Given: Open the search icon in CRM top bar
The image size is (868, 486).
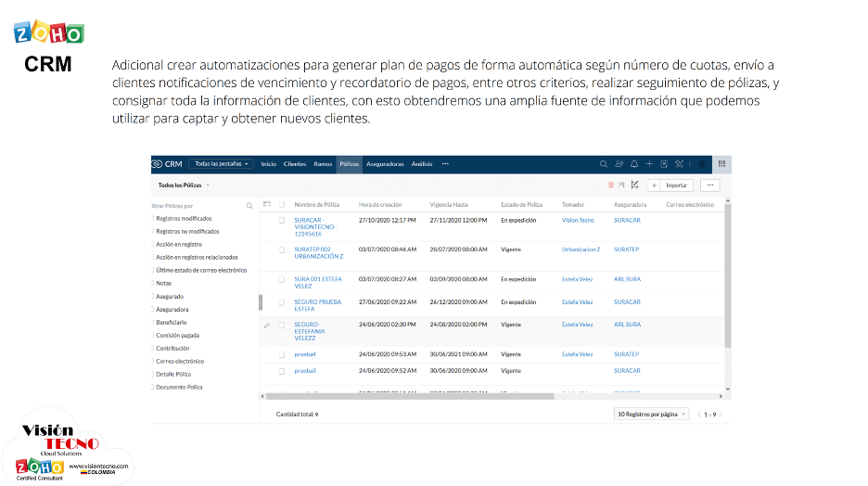Looking at the screenshot, I should [604, 164].
